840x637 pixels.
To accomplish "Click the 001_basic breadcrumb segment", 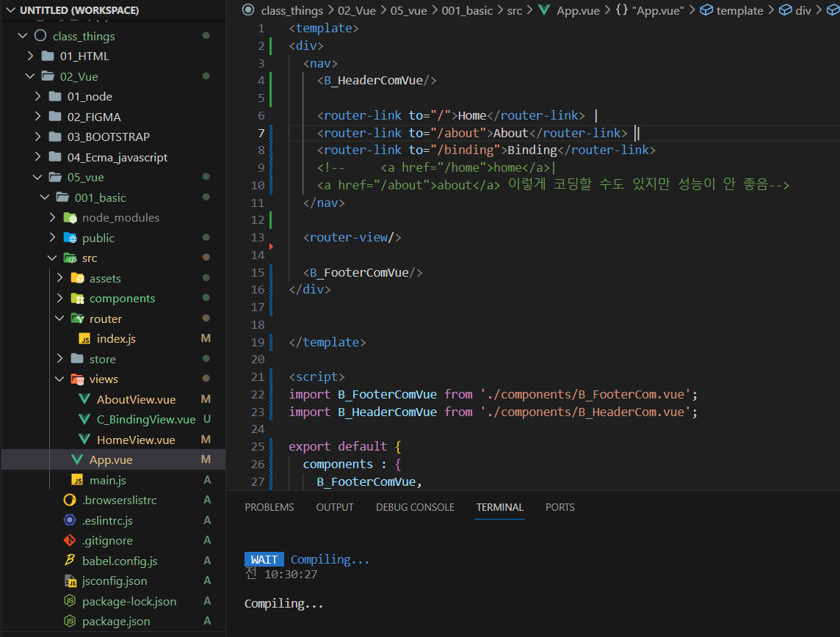I will tap(467, 11).
